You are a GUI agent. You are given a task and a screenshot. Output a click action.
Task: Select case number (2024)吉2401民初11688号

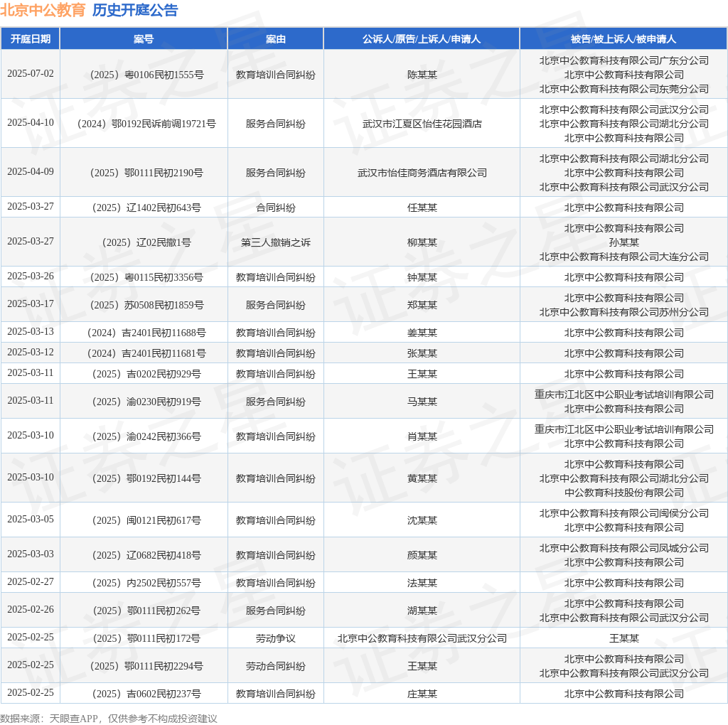tap(146, 333)
